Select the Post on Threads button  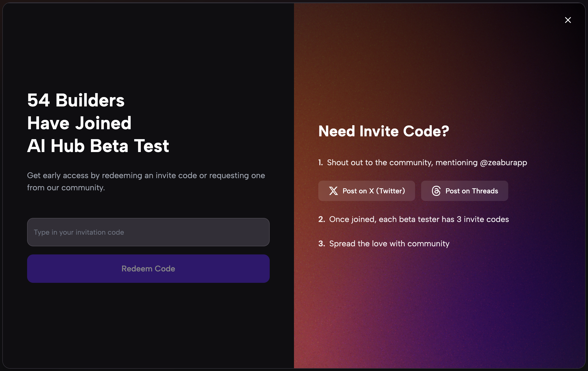[464, 191]
